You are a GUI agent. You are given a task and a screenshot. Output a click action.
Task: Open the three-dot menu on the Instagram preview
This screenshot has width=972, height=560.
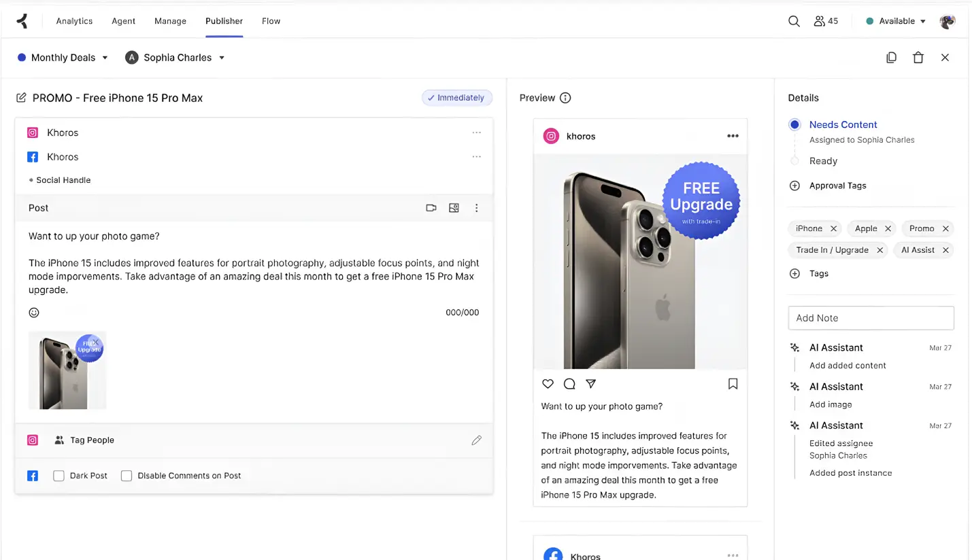point(733,136)
